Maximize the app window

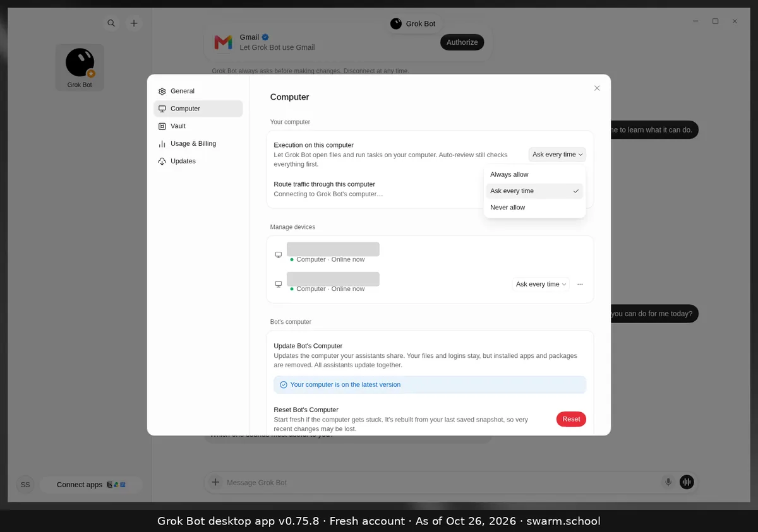click(x=715, y=21)
